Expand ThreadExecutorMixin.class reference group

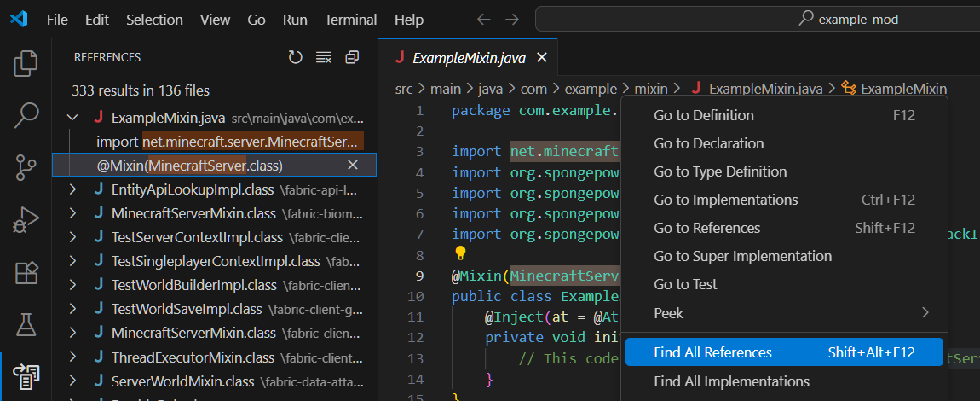click(72, 357)
